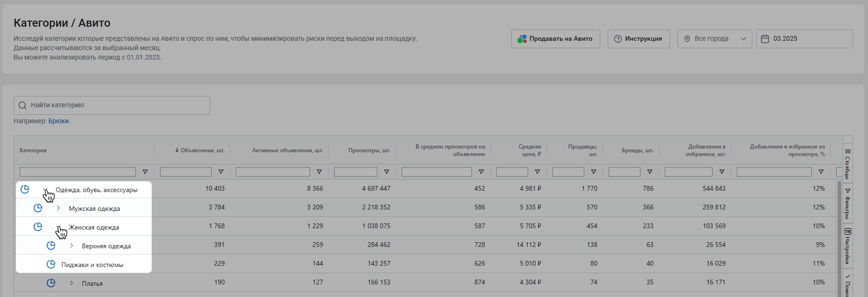Image resolution: width=868 pixels, height=297 pixels.
Task: Sort by Бренды, шт. column header
Action: [638, 150]
